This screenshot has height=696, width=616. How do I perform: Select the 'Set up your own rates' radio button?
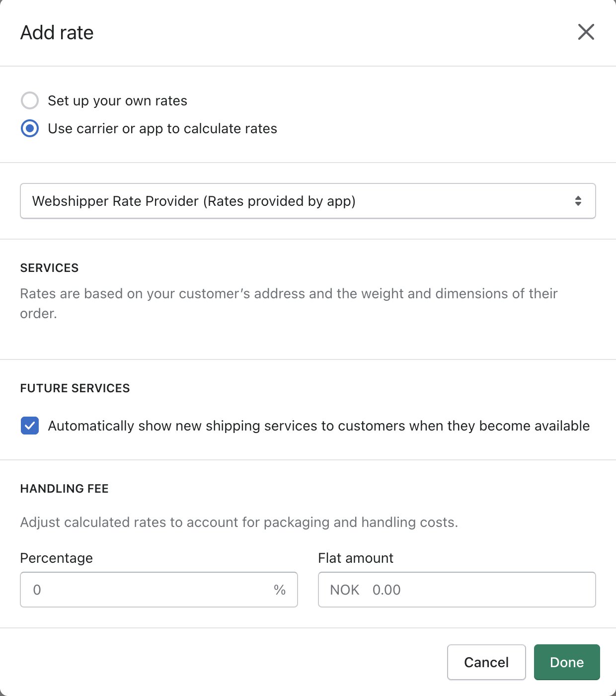pos(30,100)
